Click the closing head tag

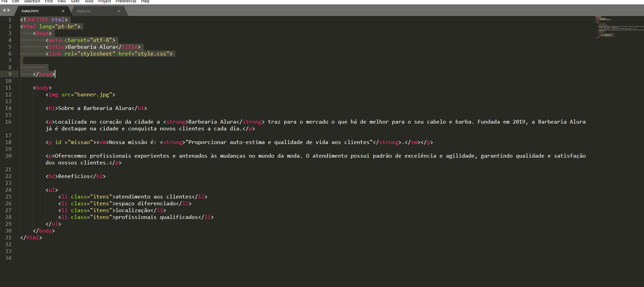click(x=44, y=74)
